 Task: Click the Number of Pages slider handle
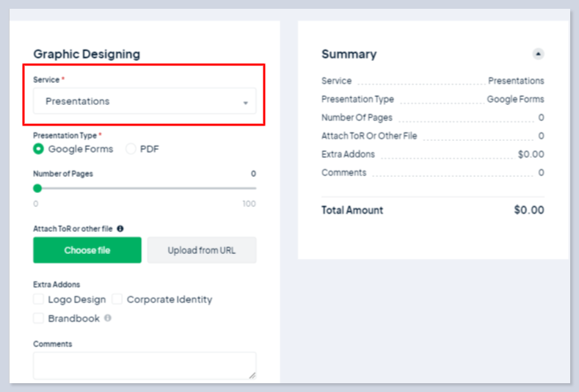(37, 189)
